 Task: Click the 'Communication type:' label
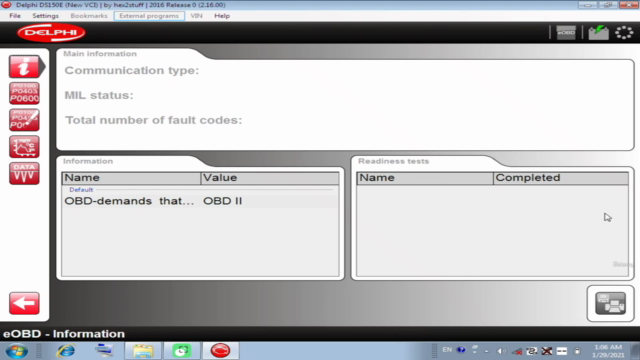[x=131, y=71]
